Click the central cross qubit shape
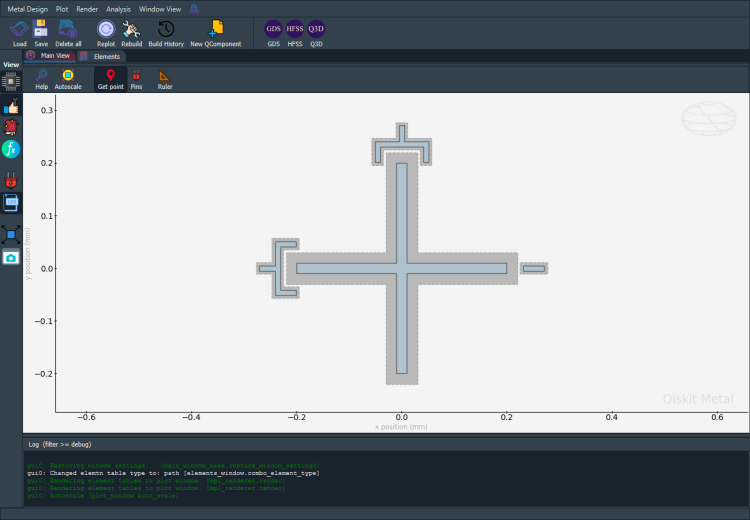 (402, 268)
